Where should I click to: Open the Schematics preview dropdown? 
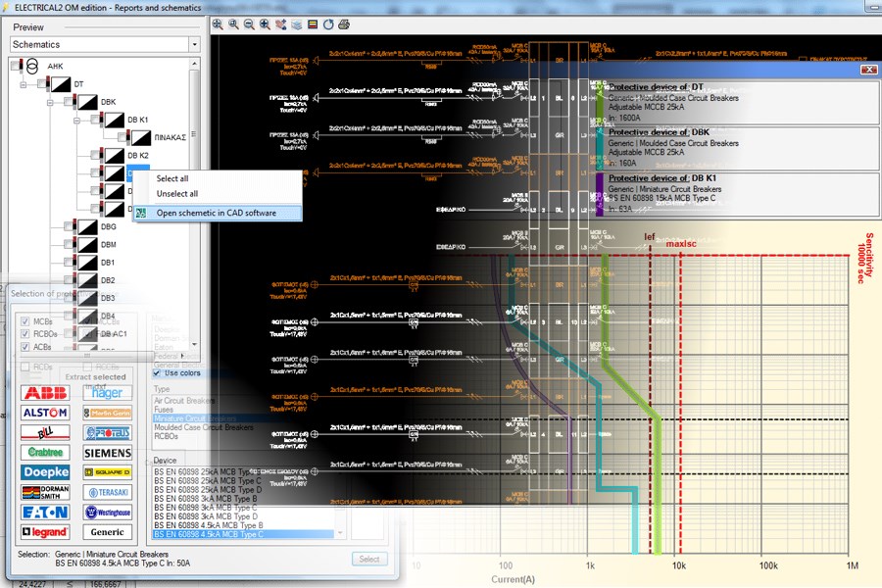(x=194, y=44)
